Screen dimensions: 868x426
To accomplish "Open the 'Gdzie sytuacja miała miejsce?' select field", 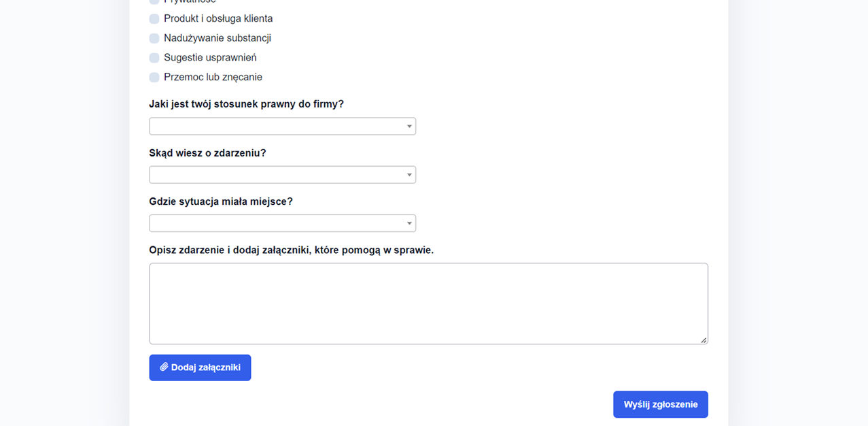I will click(x=282, y=223).
